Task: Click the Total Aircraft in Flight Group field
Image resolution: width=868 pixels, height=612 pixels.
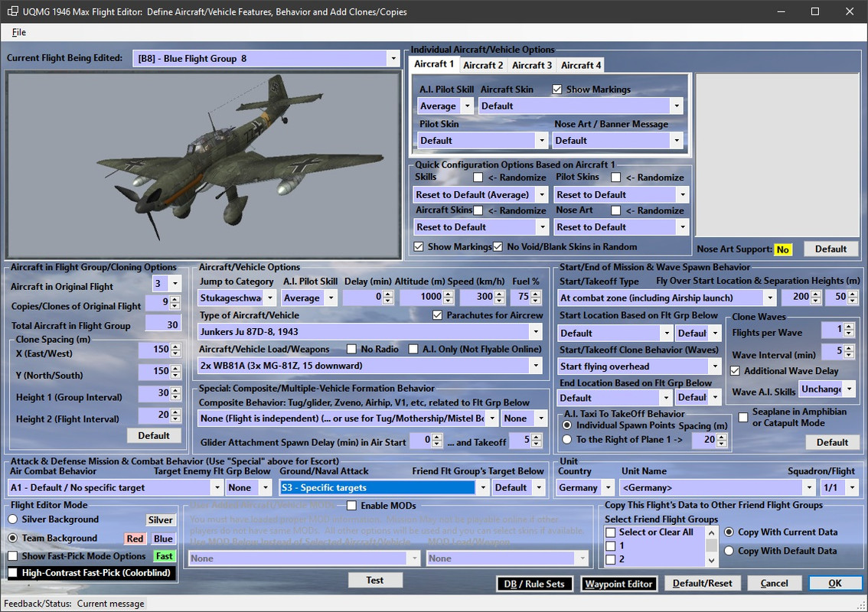Action: point(163,325)
